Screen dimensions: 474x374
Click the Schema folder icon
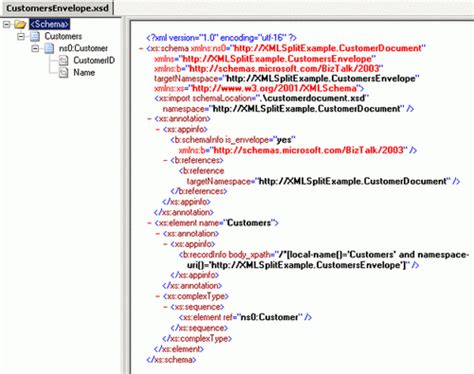coord(20,24)
